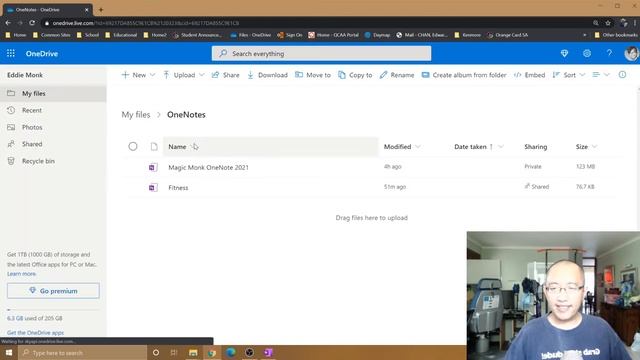Open the Settings gear in OneDrive header

[587, 53]
